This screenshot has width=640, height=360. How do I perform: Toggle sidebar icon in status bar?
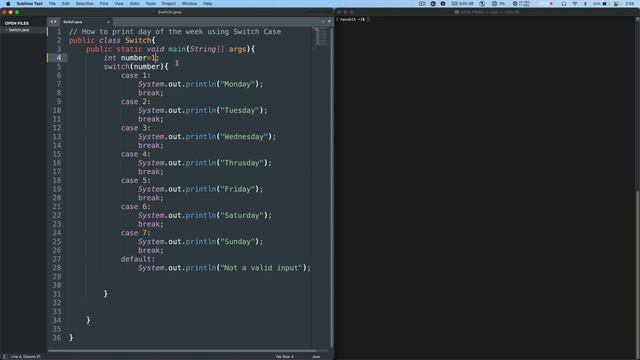[x=5, y=356]
